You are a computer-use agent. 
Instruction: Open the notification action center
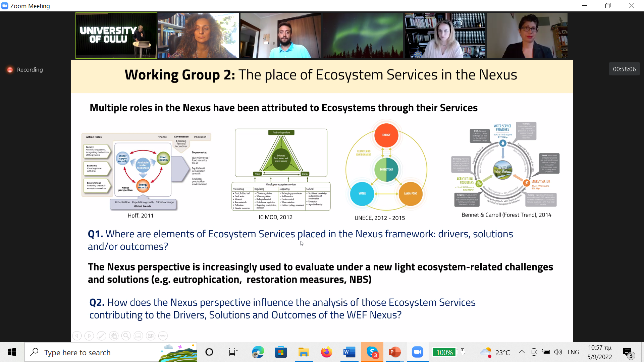tap(628, 352)
